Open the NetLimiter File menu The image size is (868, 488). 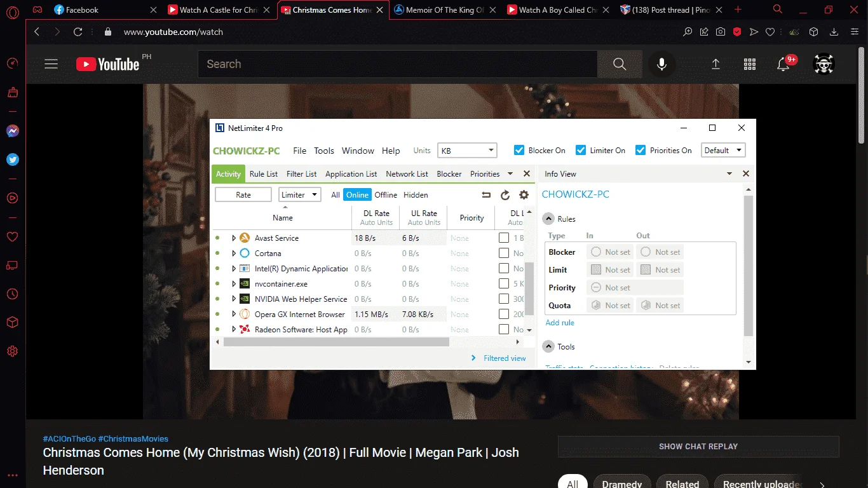[300, 151]
